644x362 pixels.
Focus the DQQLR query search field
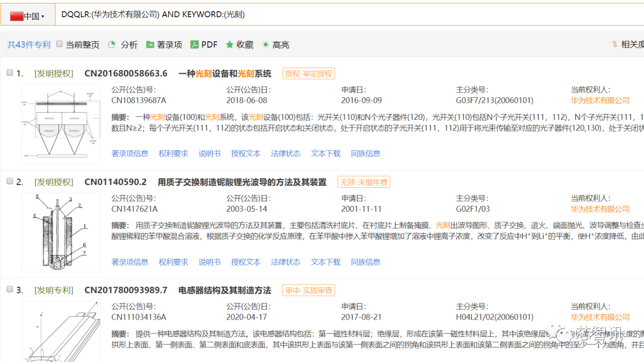coord(349,14)
